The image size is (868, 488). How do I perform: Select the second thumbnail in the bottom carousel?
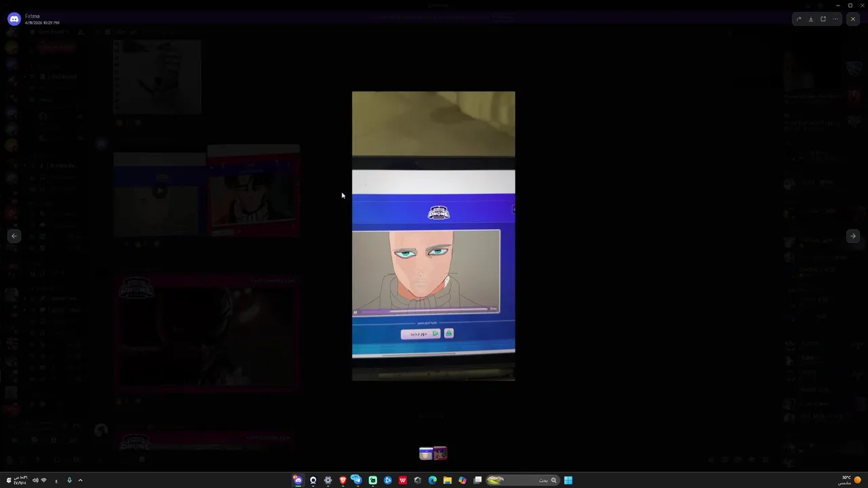pos(441,453)
